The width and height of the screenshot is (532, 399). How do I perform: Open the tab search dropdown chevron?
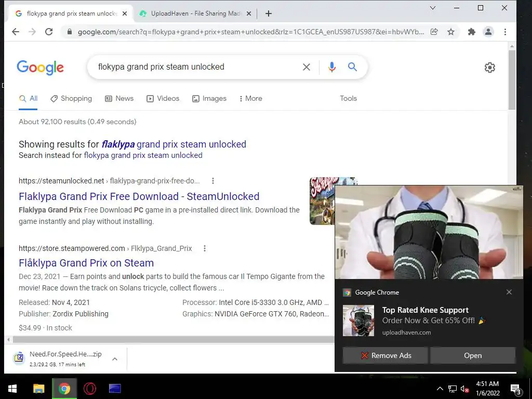pos(433,8)
